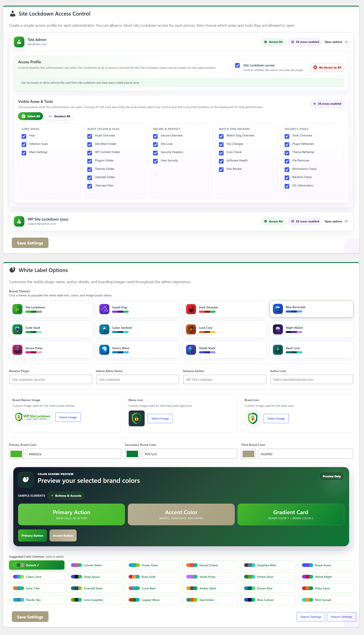The image size is (364, 635).
Task: Uncheck the SSL Information checkbox
Action: [x=287, y=186]
